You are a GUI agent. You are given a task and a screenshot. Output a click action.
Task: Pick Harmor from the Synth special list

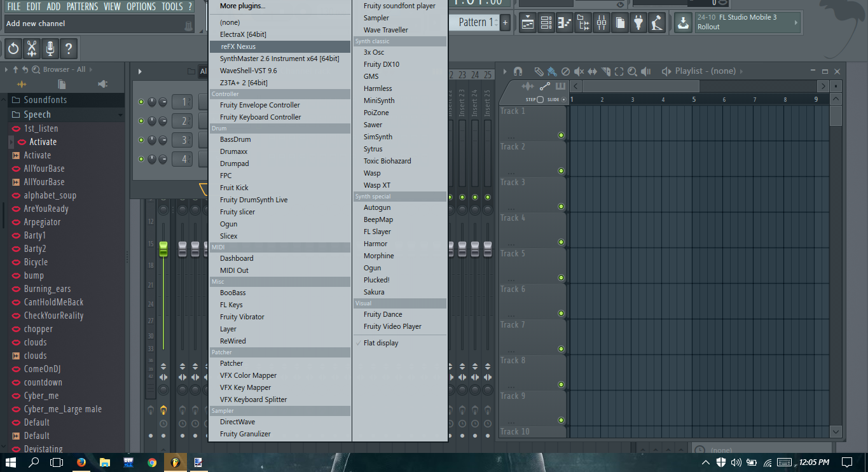coord(400,244)
